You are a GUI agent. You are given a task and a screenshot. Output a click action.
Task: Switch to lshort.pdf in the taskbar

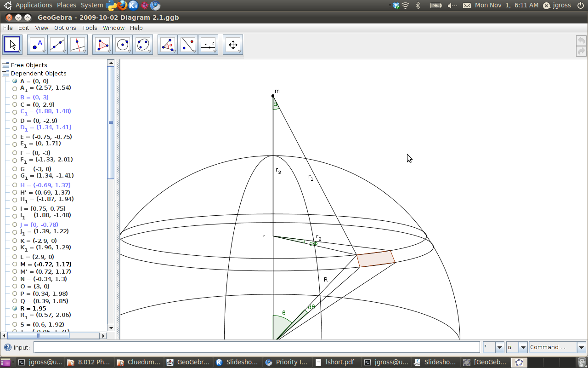[x=335, y=362]
